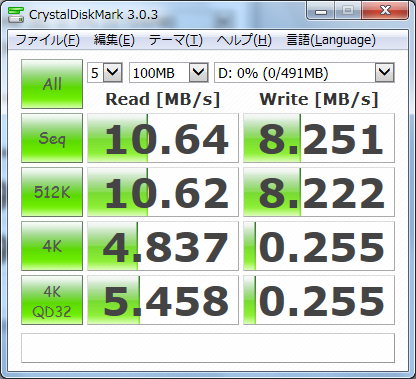Click the empty comment field at bottom
Image resolution: width=416 pixels, height=379 pixels.
pyautogui.click(x=208, y=348)
